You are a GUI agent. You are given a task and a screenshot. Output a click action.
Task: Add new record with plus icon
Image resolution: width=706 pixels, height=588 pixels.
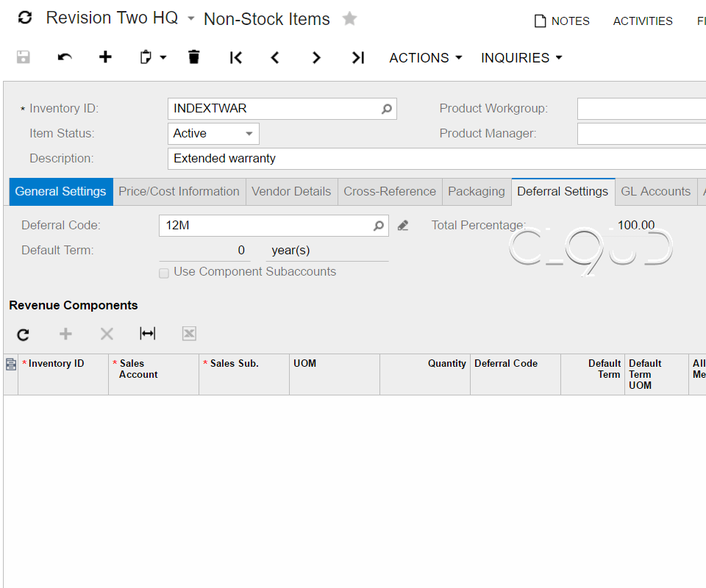pyautogui.click(x=105, y=57)
